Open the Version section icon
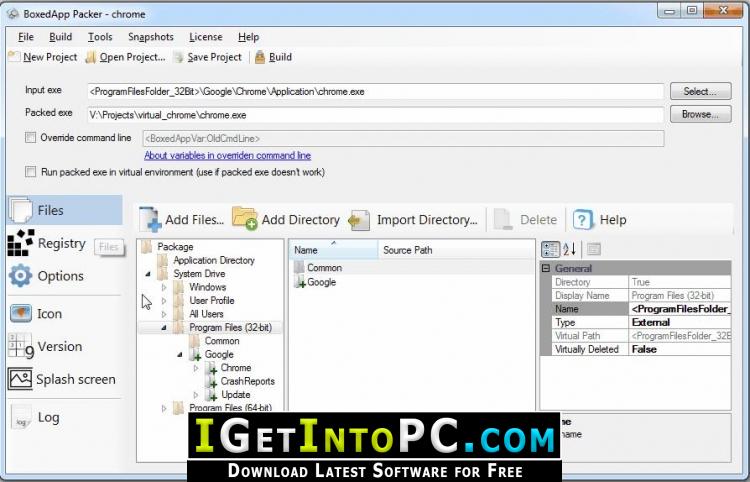 click(x=21, y=346)
